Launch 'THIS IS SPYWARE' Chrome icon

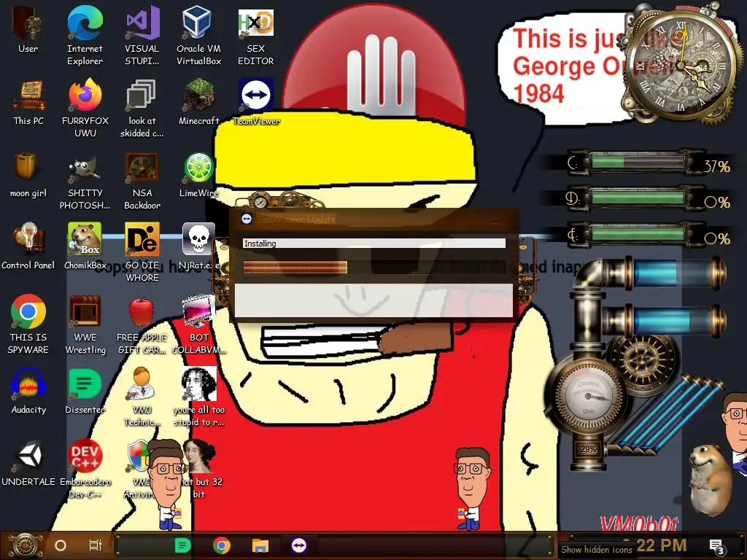[28, 324]
